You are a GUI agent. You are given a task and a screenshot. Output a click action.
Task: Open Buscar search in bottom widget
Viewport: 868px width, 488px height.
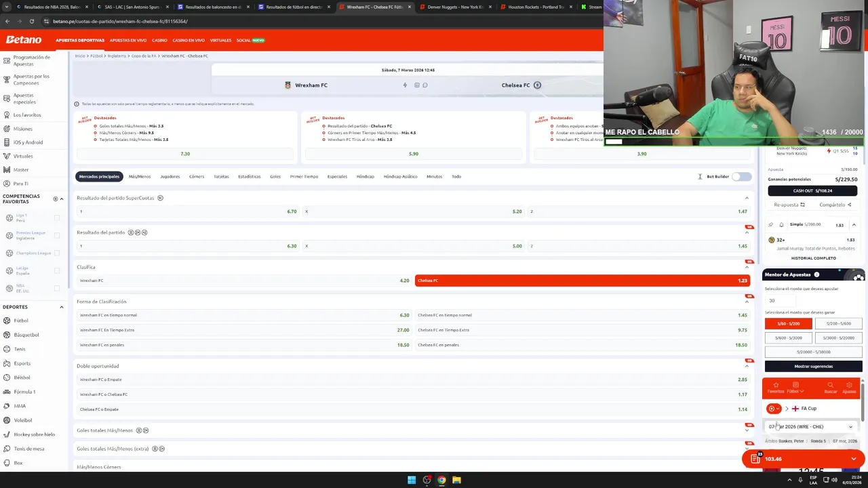coord(830,388)
